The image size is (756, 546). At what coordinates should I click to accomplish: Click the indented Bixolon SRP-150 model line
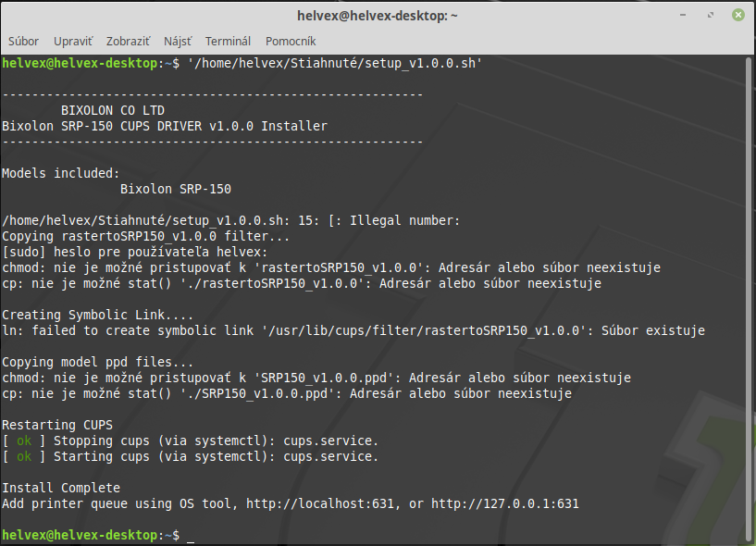click(x=176, y=189)
